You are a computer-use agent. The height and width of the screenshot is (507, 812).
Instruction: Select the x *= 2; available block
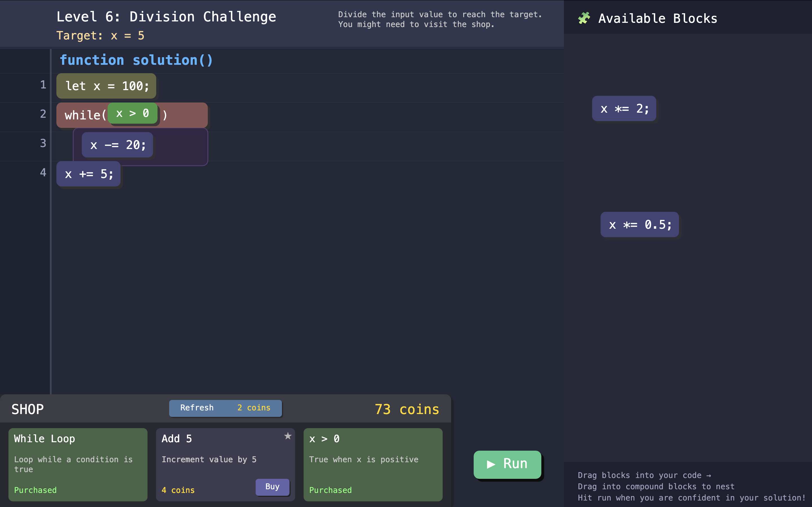[x=624, y=109]
